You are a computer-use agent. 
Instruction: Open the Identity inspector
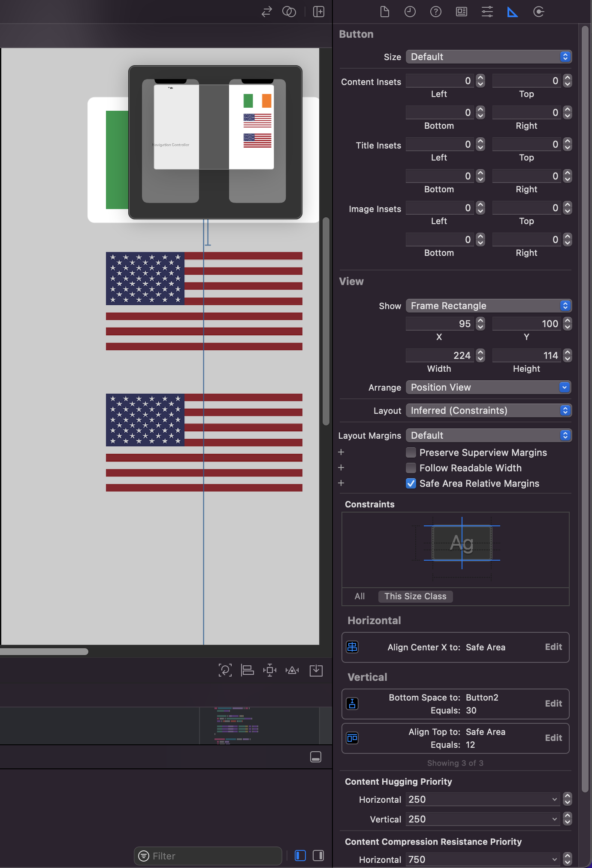pos(462,12)
